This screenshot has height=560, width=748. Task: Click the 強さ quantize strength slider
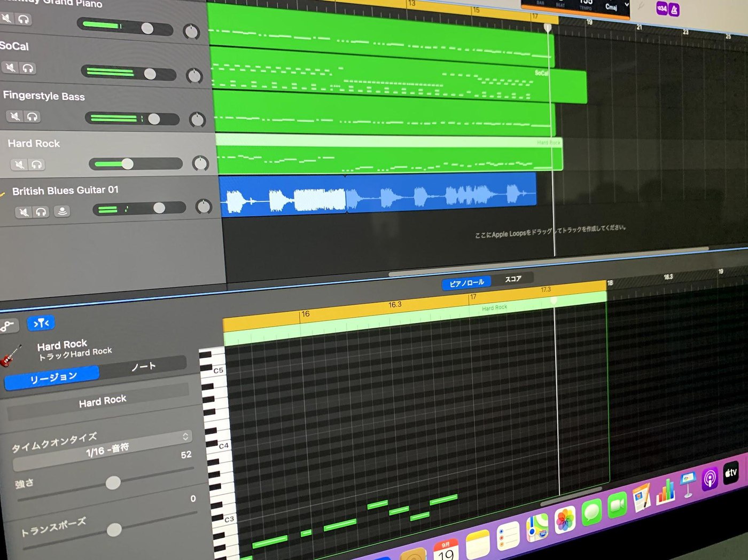coord(105,484)
